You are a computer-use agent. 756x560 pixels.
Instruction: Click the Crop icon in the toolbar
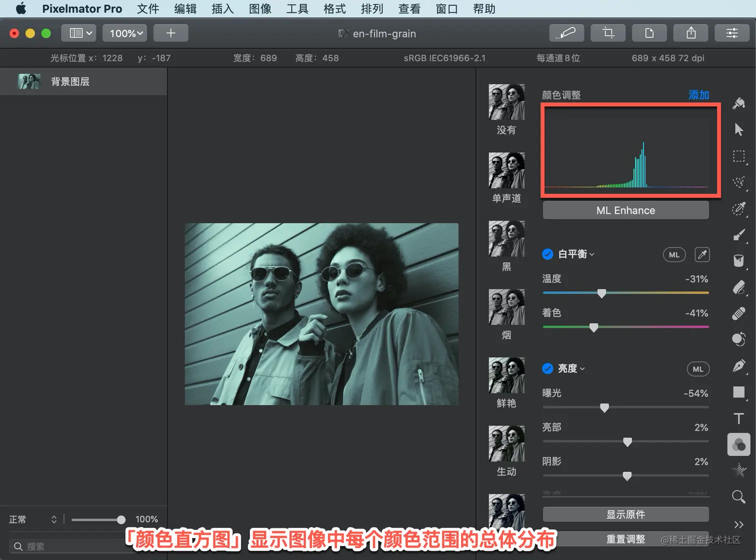608,33
